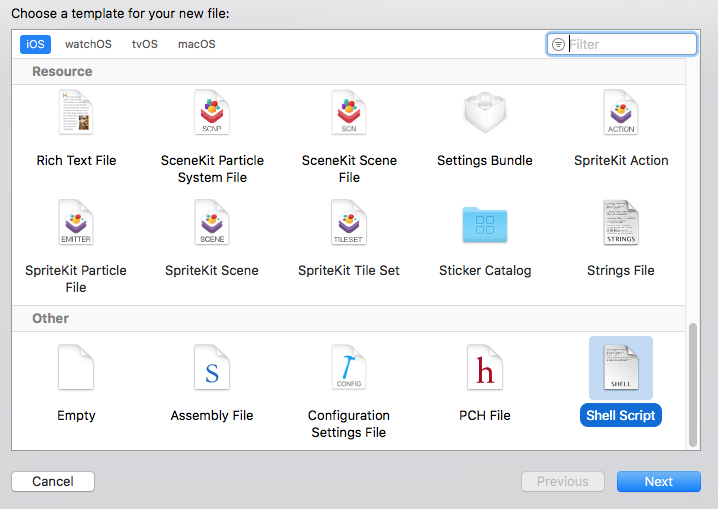Select the Assembly File icon
Screen dimensions: 718x509
click(x=212, y=368)
